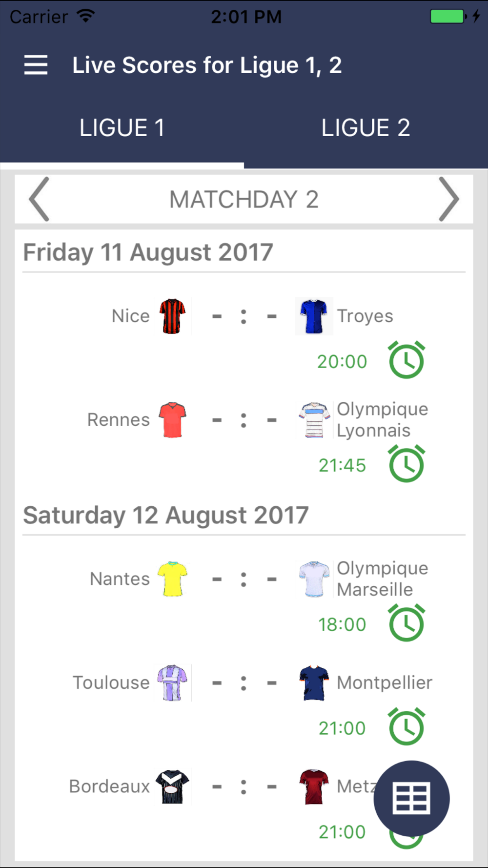This screenshot has height=868, width=488.
Task: Toggle alarm for Nantes vs Marseille match
Action: click(x=407, y=623)
